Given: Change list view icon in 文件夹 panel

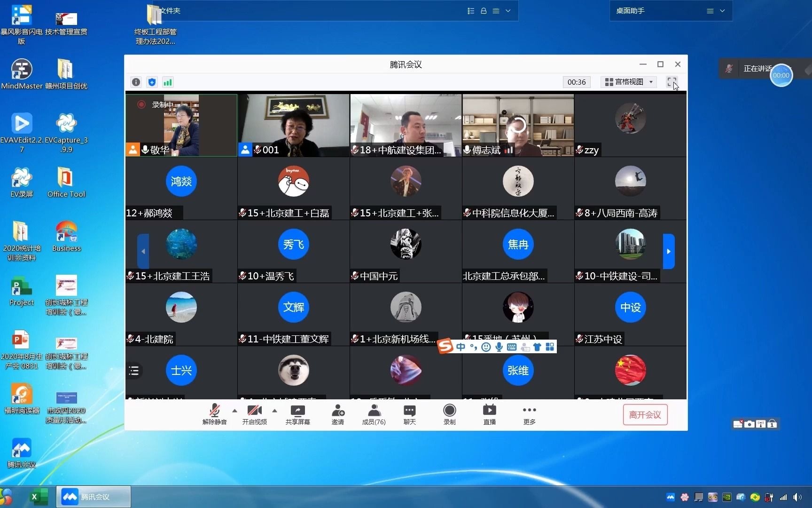Looking at the screenshot, I should pyautogui.click(x=471, y=11).
